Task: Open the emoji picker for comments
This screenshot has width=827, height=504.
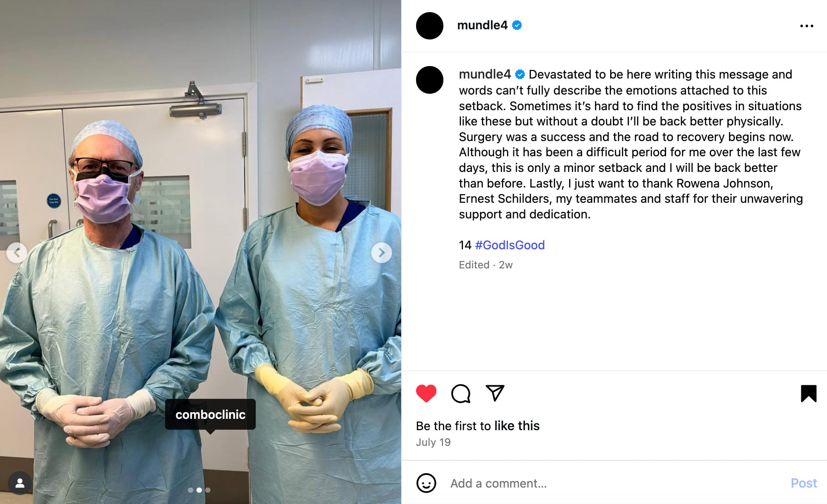Action: click(x=426, y=483)
